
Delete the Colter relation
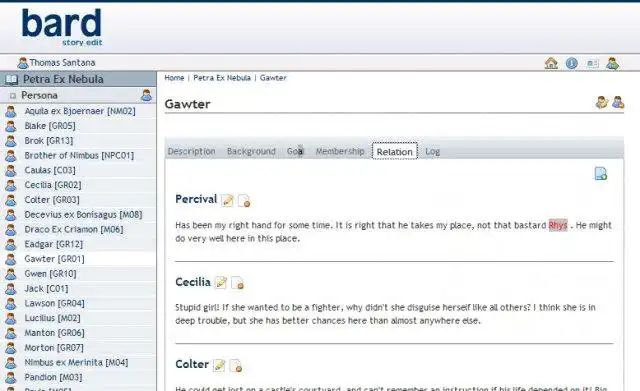(236, 365)
